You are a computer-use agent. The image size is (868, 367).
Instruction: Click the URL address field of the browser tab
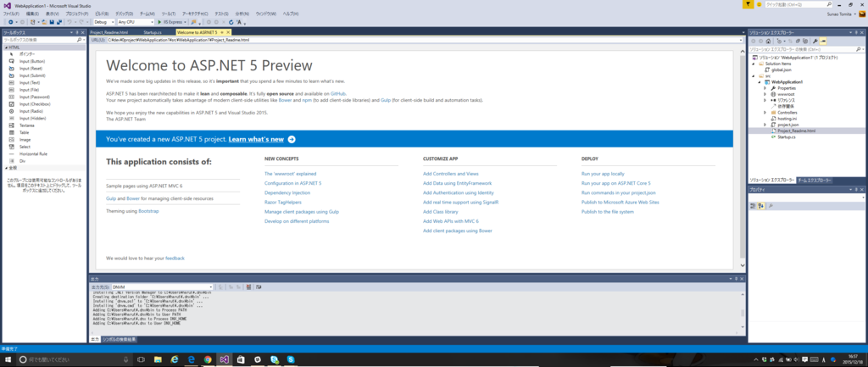tap(424, 40)
